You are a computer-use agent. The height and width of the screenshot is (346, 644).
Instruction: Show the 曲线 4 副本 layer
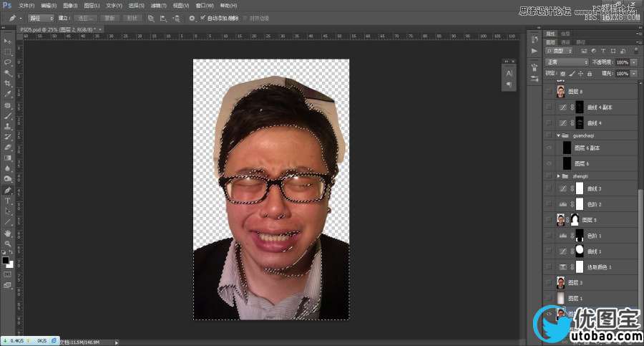click(x=549, y=107)
